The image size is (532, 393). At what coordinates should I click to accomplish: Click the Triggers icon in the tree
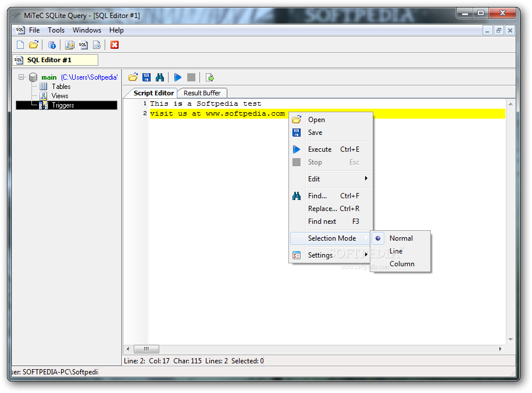tap(44, 106)
